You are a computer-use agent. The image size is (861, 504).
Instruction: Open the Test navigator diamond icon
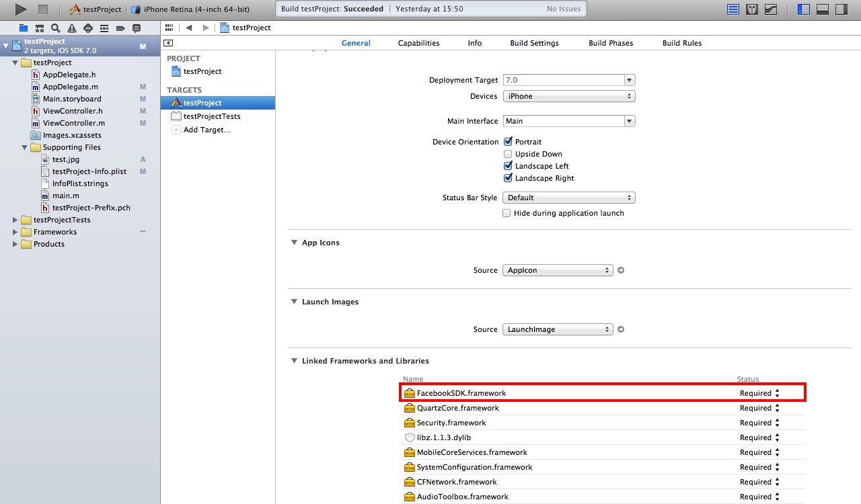point(88,28)
